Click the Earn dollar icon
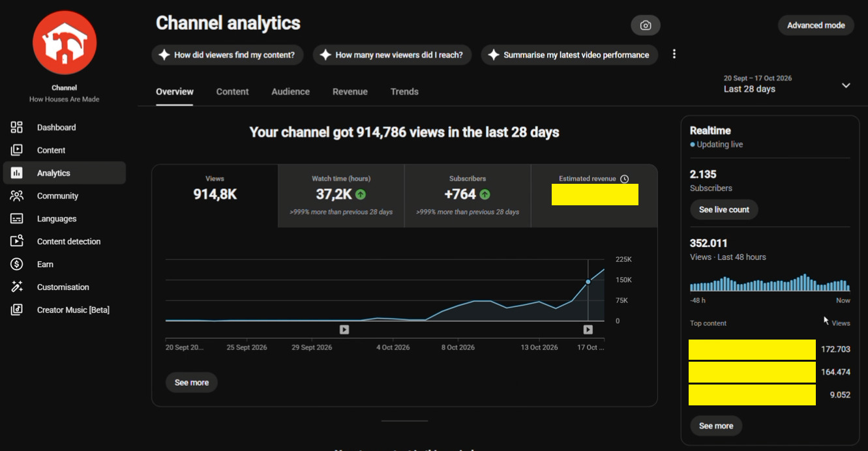 point(17,264)
